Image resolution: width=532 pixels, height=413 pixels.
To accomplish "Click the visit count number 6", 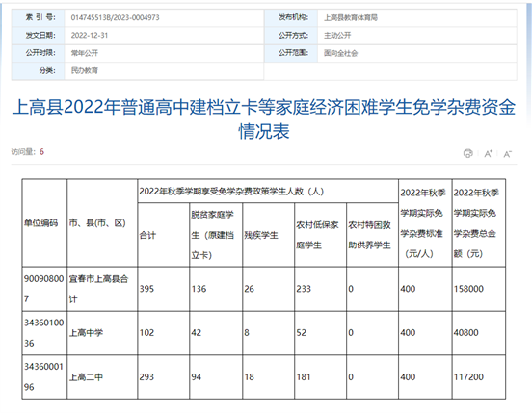I will tap(41, 152).
